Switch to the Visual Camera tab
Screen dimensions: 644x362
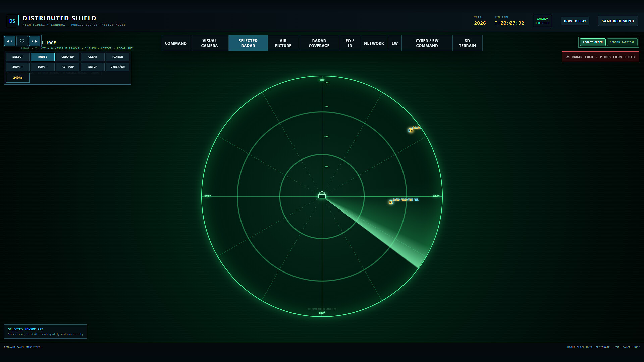pos(210,43)
